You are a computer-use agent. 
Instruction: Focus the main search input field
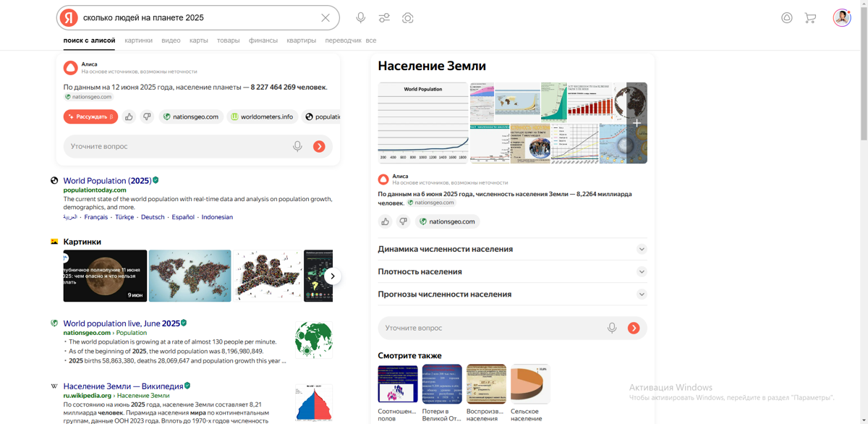click(x=199, y=17)
